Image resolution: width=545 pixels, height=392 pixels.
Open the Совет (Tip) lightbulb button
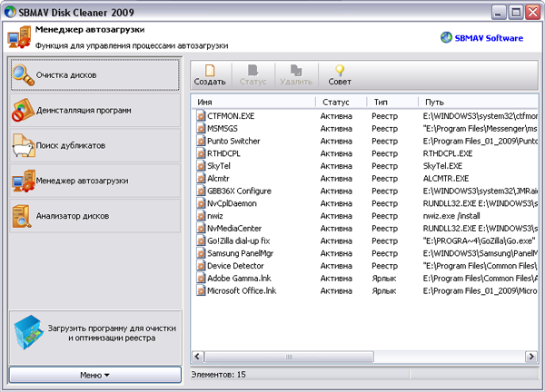point(340,75)
